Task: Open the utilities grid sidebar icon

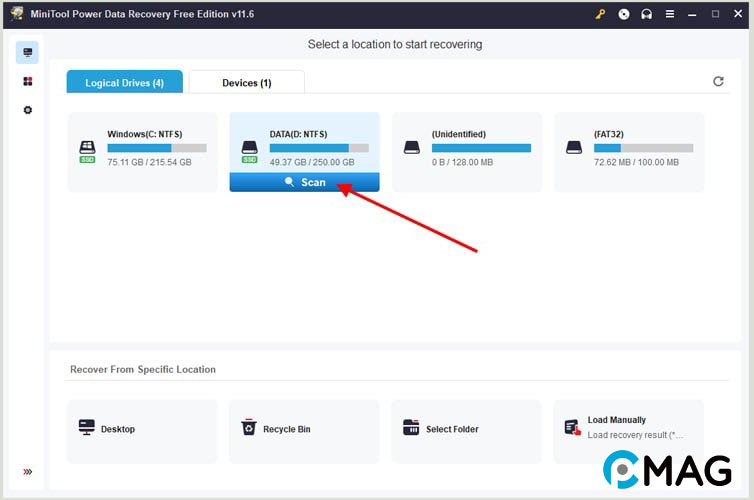Action: point(27,81)
